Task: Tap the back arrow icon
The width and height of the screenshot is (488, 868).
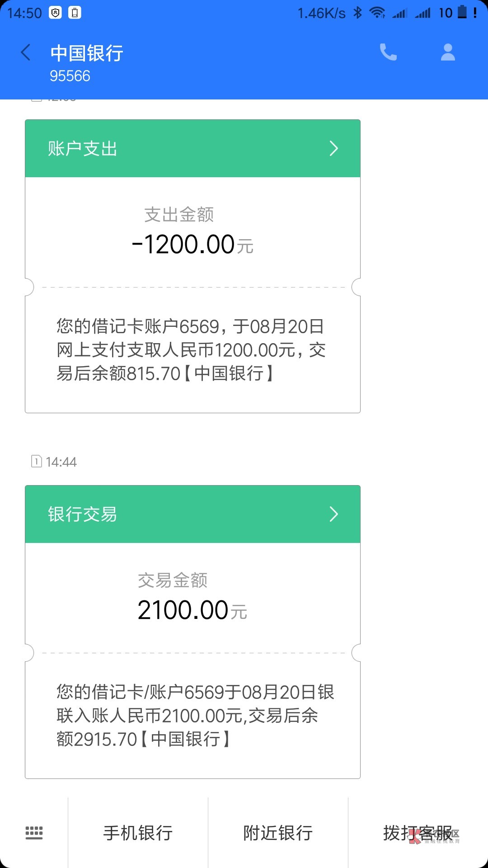Action: [x=26, y=53]
